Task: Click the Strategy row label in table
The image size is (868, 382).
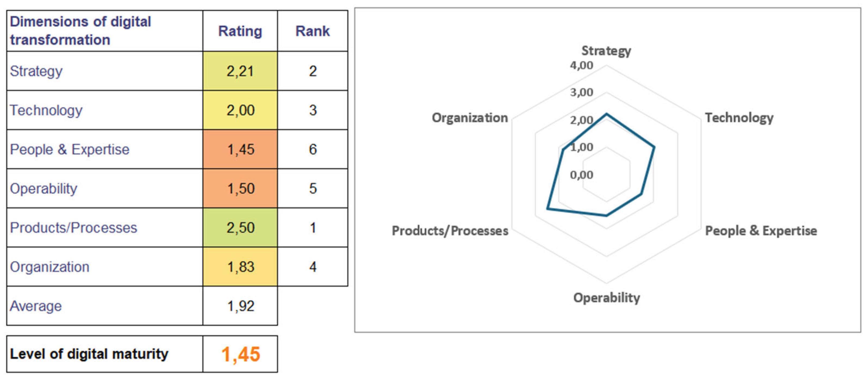Action: pos(36,71)
